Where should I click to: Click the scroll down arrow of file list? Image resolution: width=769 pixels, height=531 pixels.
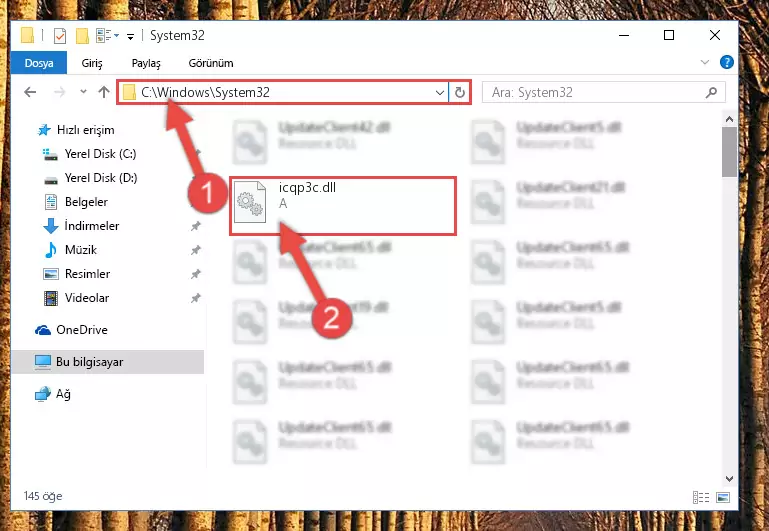click(x=729, y=479)
